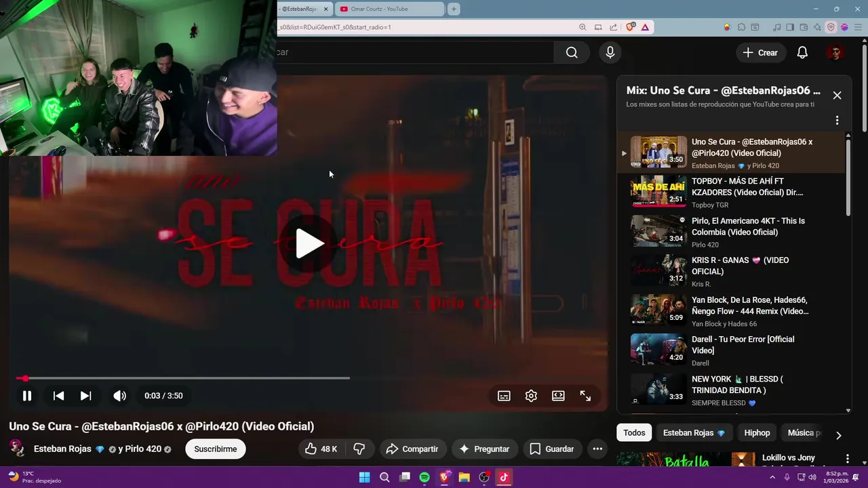Open the Crear menu
The image size is (868, 488).
click(x=760, y=52)
